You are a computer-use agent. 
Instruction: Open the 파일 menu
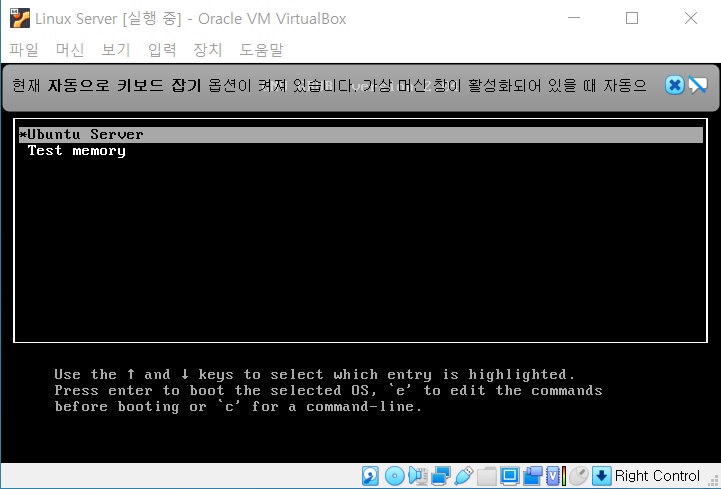click(x=24, y=49)
